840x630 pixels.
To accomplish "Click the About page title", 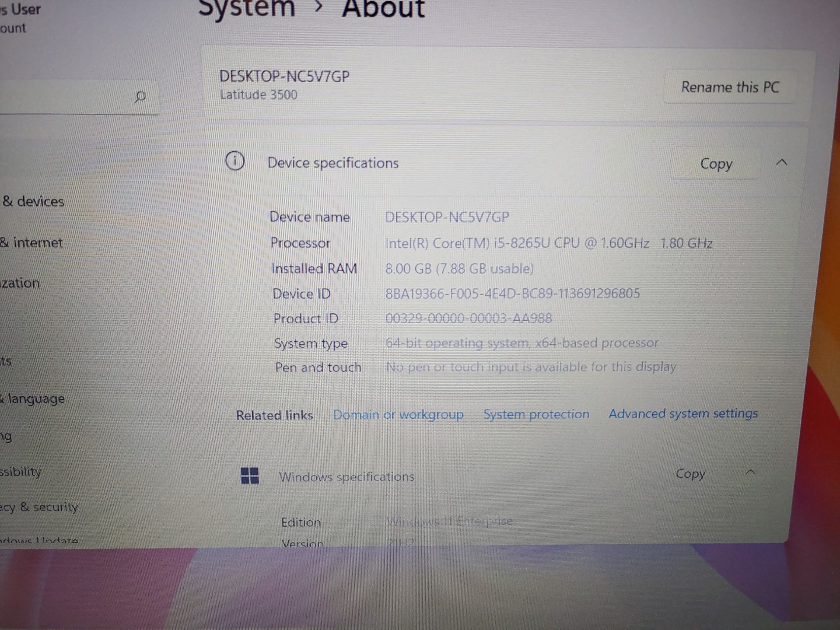I will [x=383, y=9].
